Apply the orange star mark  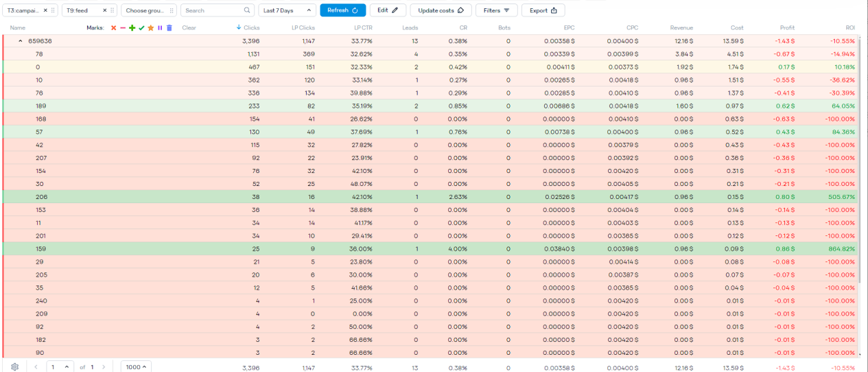[150, 28]
